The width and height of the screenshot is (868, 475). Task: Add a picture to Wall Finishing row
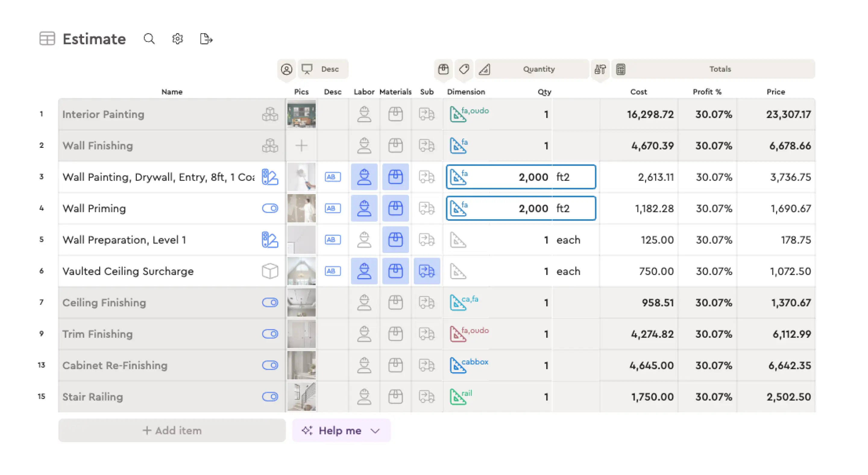301,146
